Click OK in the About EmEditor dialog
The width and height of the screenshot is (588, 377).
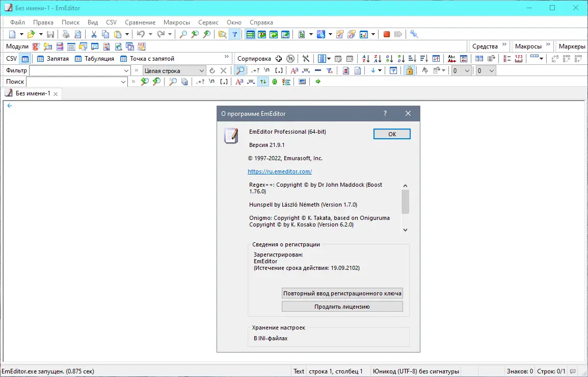392,134
